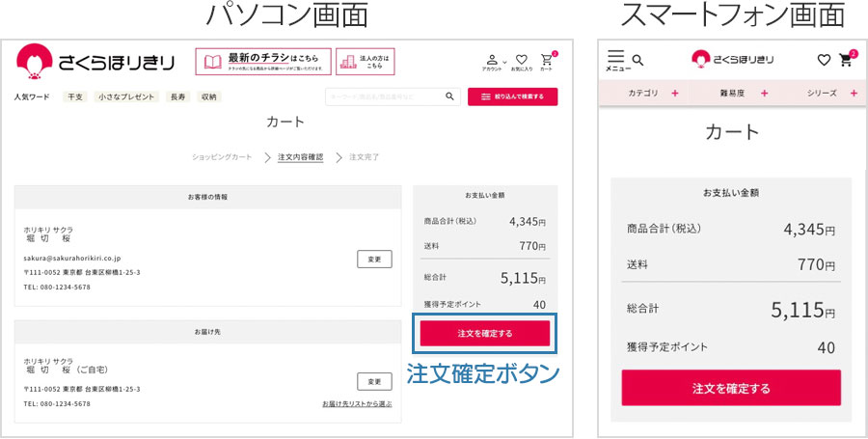This screenshot has height=439, width=868.
Task: Open the smartphone hamburger menu icon
Action: (616, 58)
